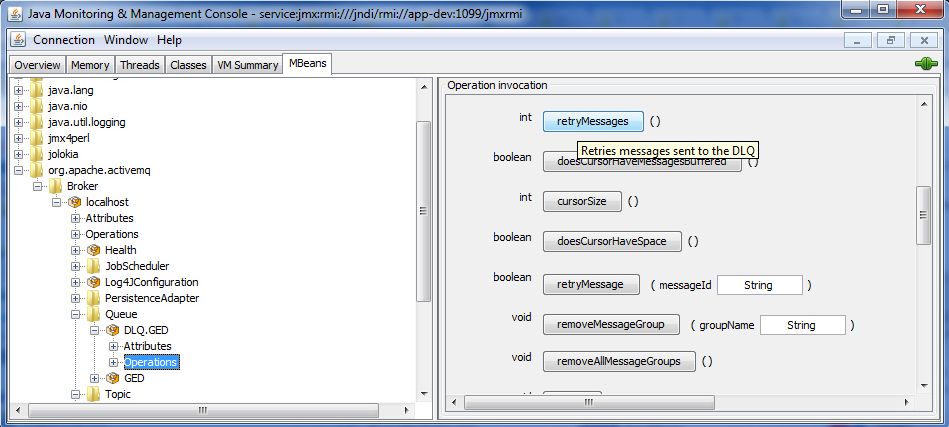Screen dimensions: 949x427
Task: Invoke the cursorSize operation
Action: point(582,201)
